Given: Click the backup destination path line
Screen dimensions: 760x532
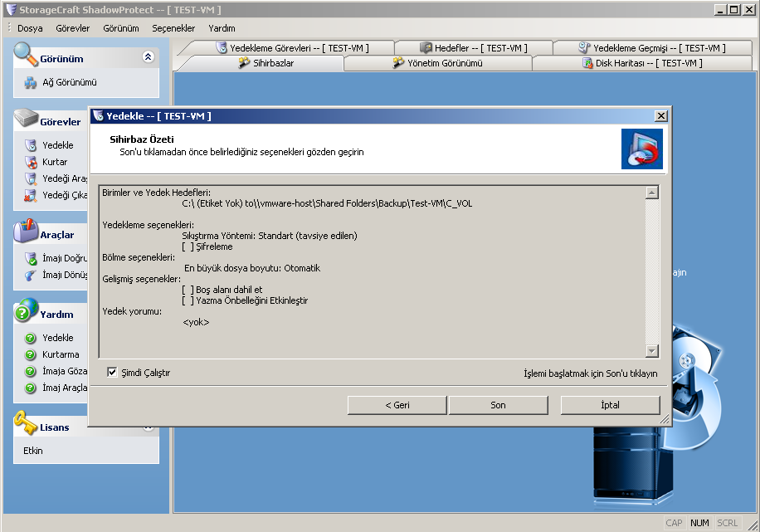Looking at the screenshot, I should (x=327, y=203).
